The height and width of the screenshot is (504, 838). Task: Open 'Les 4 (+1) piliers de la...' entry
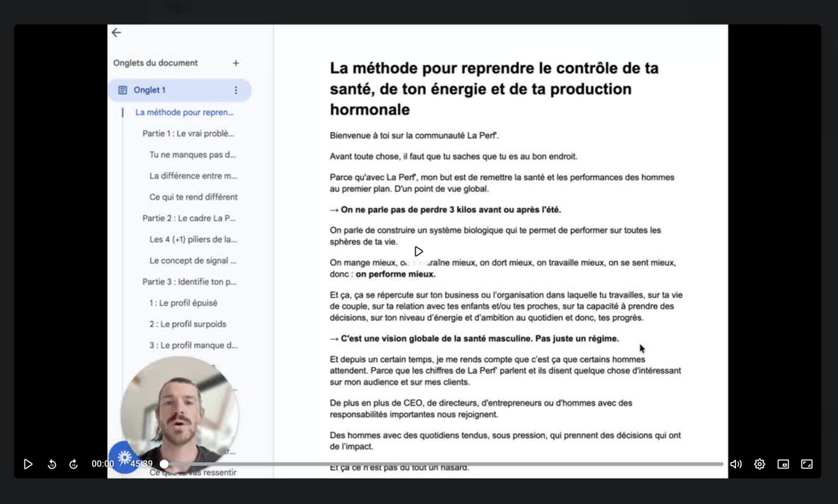[193, 239]
